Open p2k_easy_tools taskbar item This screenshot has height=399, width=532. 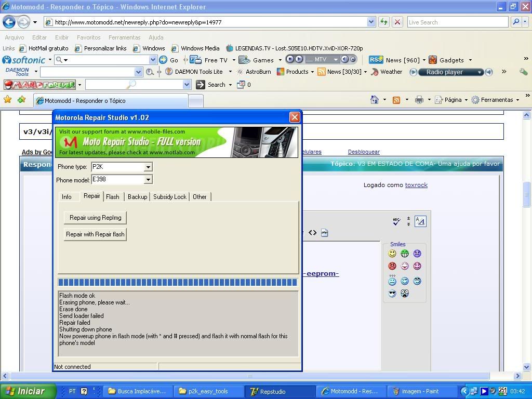click(208, 391)
